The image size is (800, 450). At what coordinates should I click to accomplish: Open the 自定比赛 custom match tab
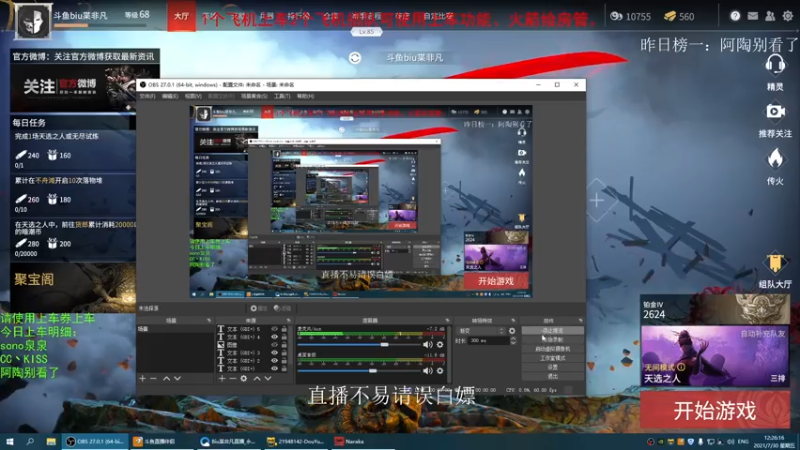click(438, 16)
